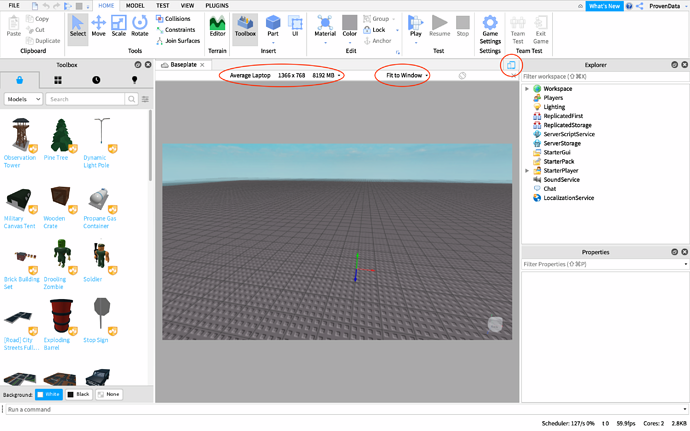
Task: Open the Terrain Editor
Action: click(x=217, y=26)
